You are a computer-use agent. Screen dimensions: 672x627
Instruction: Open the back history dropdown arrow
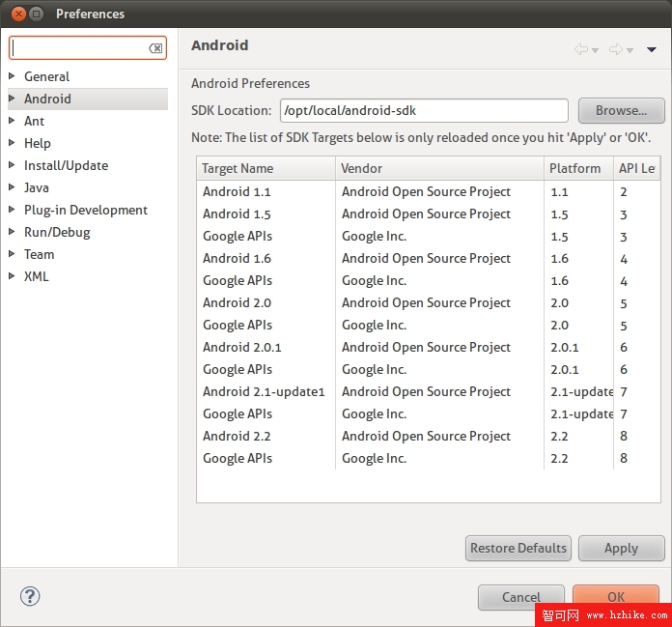[x=596, y=50]
